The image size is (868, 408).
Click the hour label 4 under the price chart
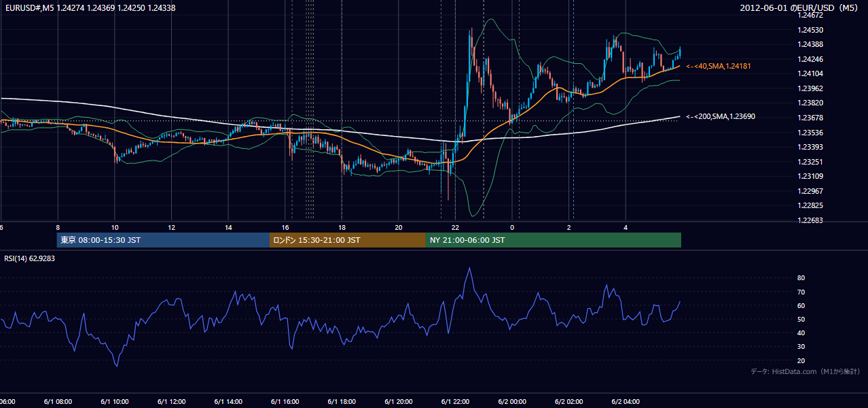pos(626,228)
